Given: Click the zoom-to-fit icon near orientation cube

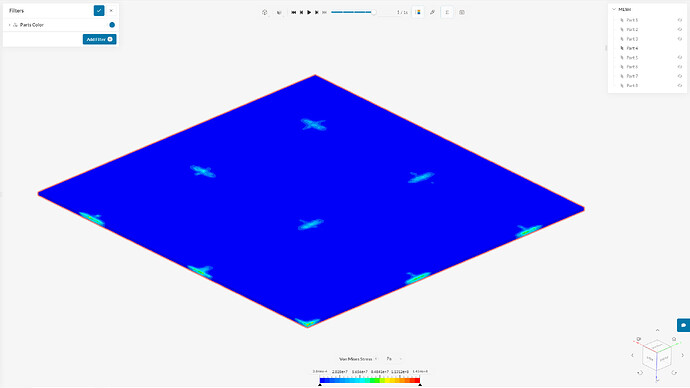Looking at the screenshot, I should coord(639,339).
